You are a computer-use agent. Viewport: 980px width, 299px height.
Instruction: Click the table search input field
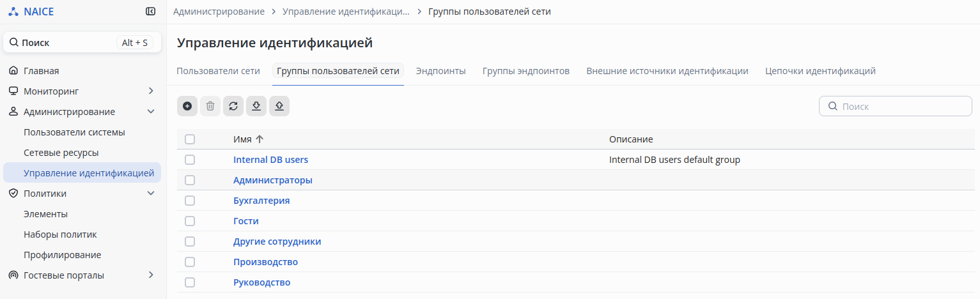pyautogui.click(x=901, y=107)
